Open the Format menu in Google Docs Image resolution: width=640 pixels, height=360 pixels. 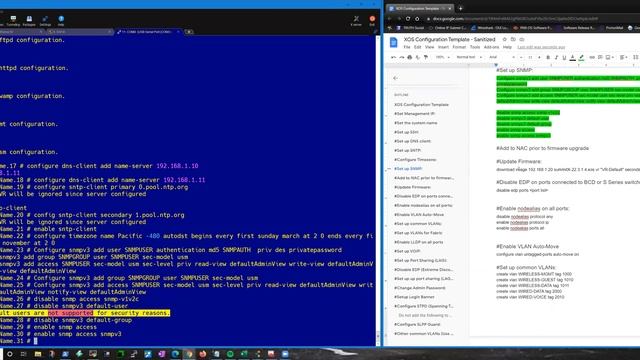pyautogui.click(x=459, y=47)
